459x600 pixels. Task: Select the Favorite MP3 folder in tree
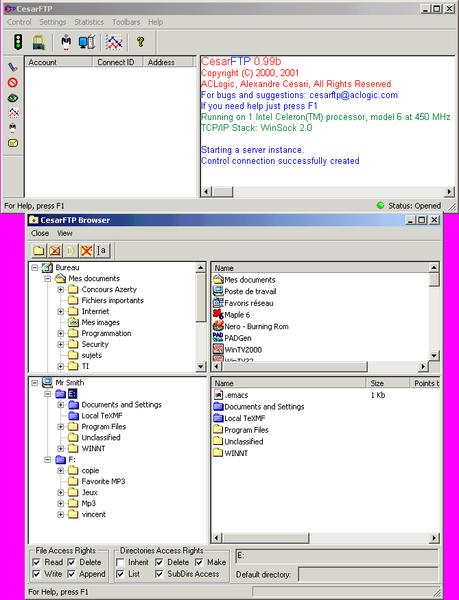pyautogui.click(x=103, y=481)
